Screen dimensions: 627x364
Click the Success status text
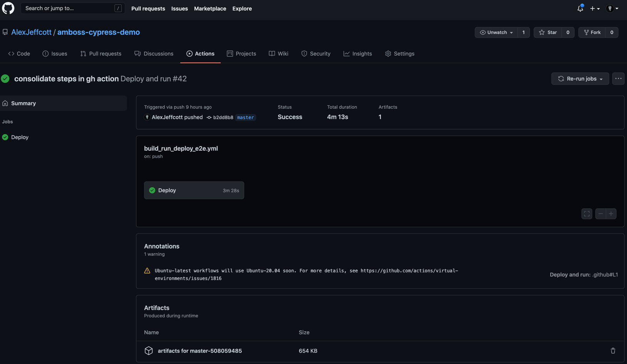click(x=290, y=117)
